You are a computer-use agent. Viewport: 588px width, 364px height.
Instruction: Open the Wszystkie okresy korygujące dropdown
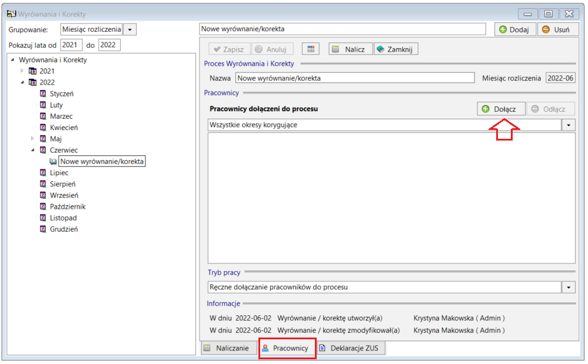569,125
